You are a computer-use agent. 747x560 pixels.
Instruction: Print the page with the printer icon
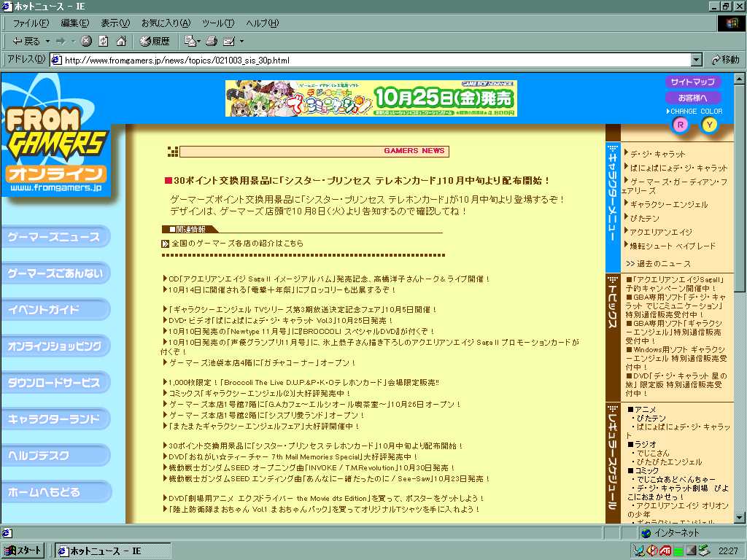(212, 42)
